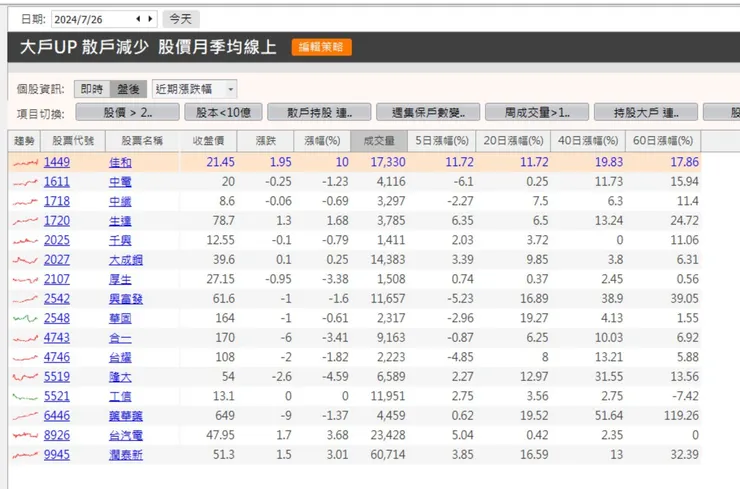Open stock code link 1720

pos(57,220)
